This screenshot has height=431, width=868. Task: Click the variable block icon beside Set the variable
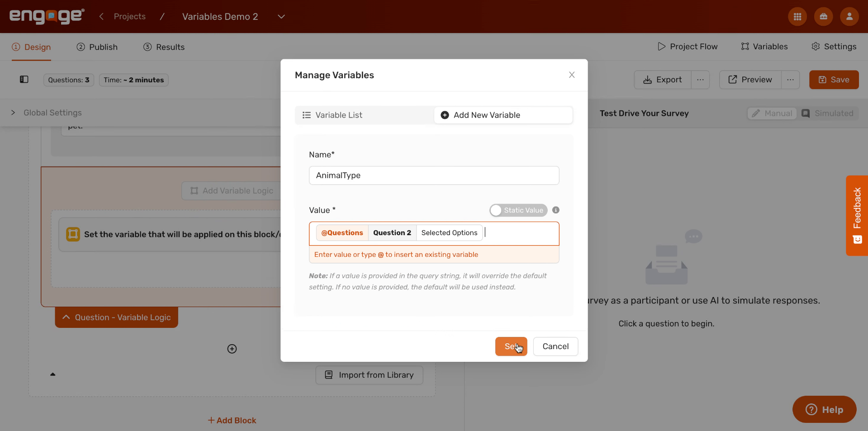(73, 234)
